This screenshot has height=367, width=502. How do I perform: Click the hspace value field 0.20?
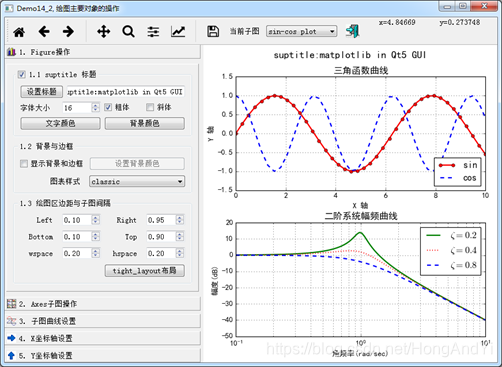161,253
